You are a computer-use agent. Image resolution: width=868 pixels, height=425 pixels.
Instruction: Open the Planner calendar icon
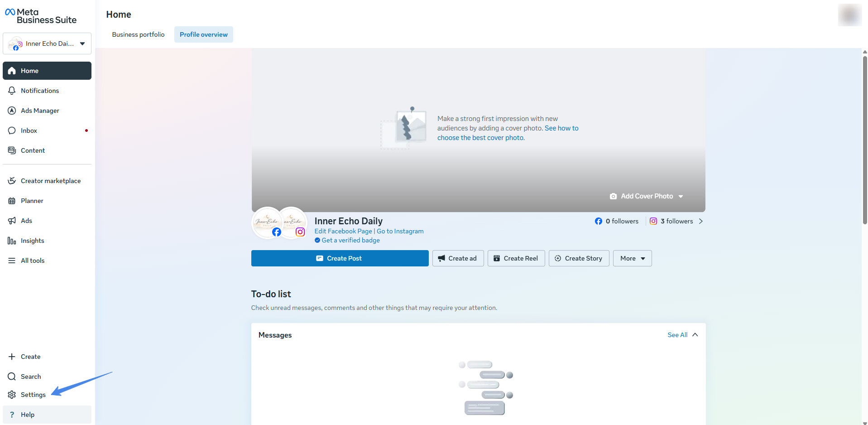(x=12, y=201)
